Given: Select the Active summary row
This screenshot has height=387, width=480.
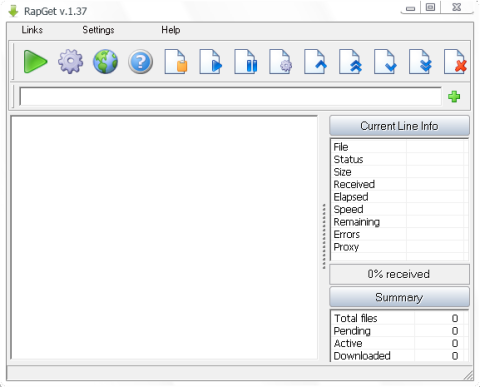Looking at the screenshot, I should (399, 343).
